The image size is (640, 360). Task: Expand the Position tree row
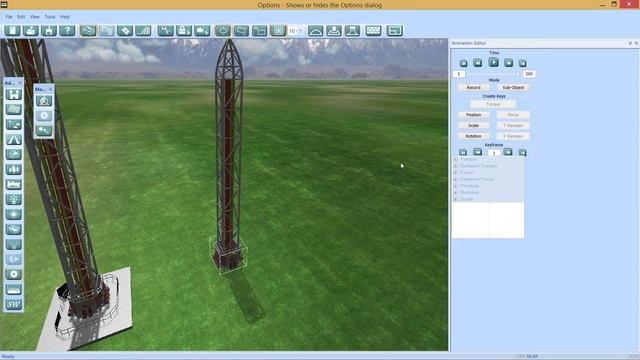pyautogui.click(x=456, y=186)
